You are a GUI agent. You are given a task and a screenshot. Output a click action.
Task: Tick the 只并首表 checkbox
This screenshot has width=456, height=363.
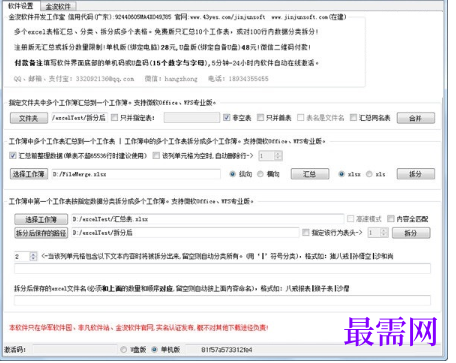[x=260, y=118]
